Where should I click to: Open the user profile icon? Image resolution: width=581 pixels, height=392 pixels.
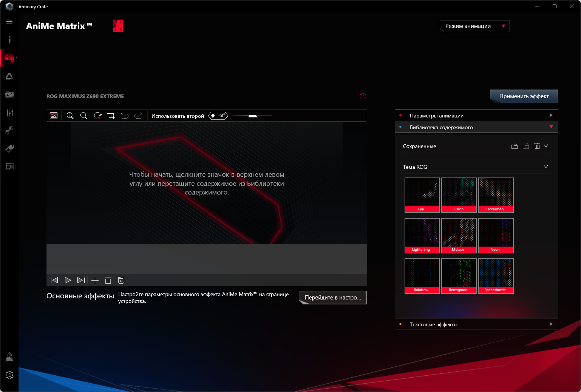click(x=9, y=357)
